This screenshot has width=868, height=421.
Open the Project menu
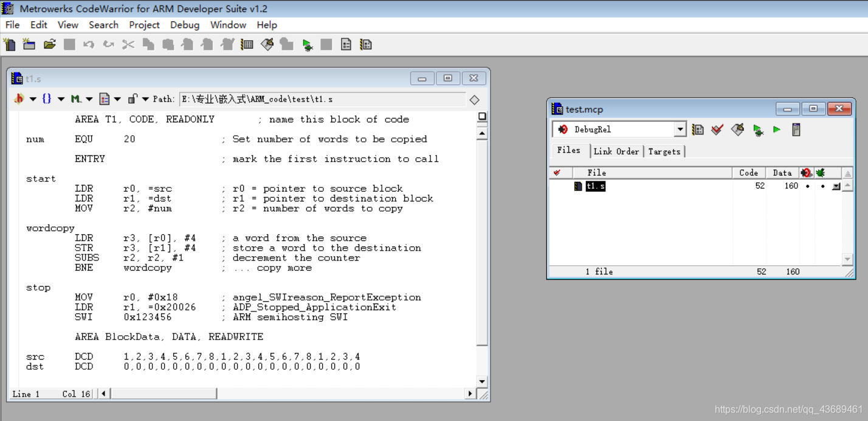(144, 25)
